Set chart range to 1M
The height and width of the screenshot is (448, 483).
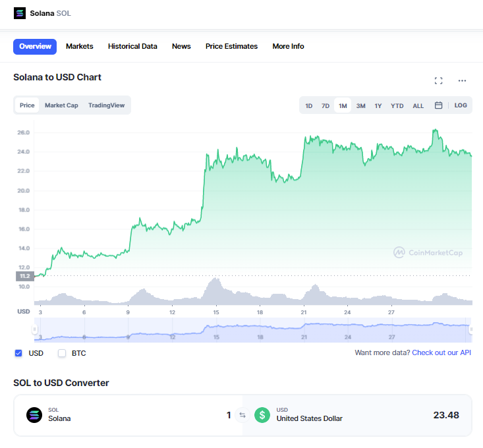[x=343, y=105]
